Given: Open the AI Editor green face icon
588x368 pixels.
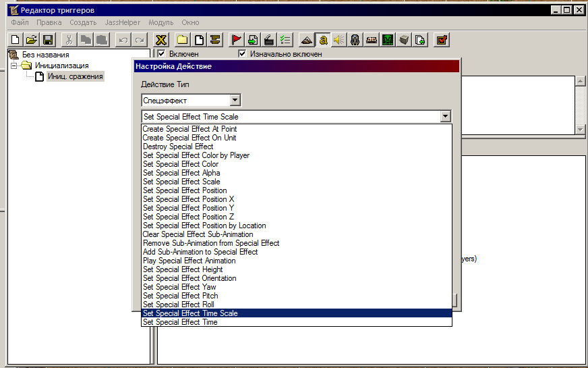Looking at the screenshot, I should pyautogui.click(x=387, y=39).
